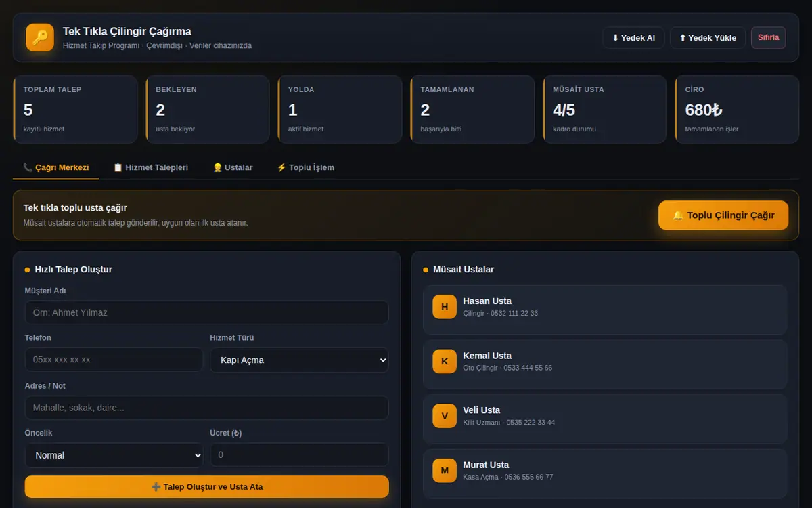Click the red Sıfırla reset button
812x508 pixels.
click(768, 38)
